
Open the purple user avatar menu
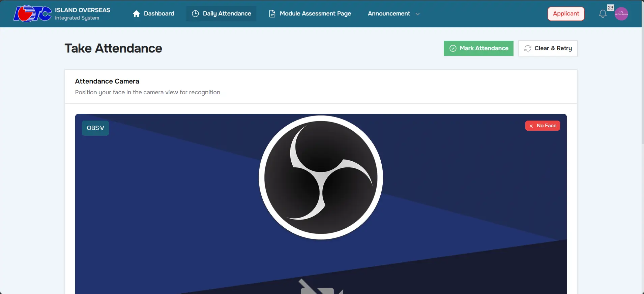coord(621,14)
